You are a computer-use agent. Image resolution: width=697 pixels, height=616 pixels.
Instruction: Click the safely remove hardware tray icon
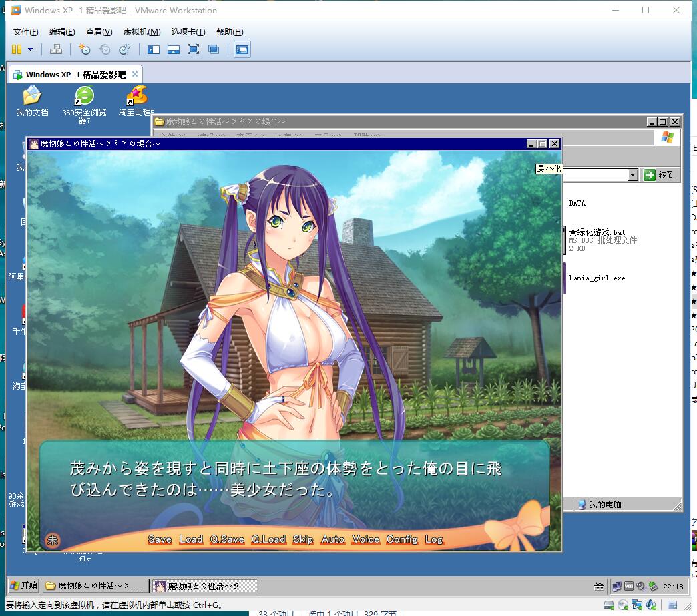pyautogui.click(x=652, y=586)
